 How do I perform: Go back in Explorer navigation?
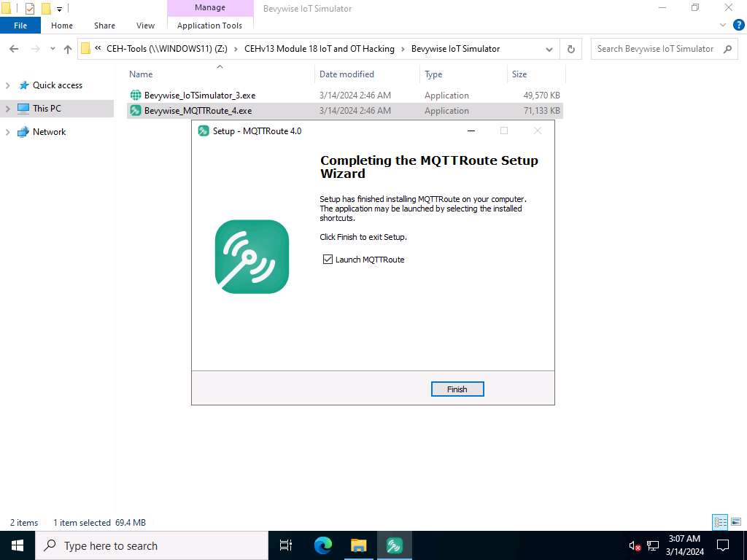[x=14, y=49]
